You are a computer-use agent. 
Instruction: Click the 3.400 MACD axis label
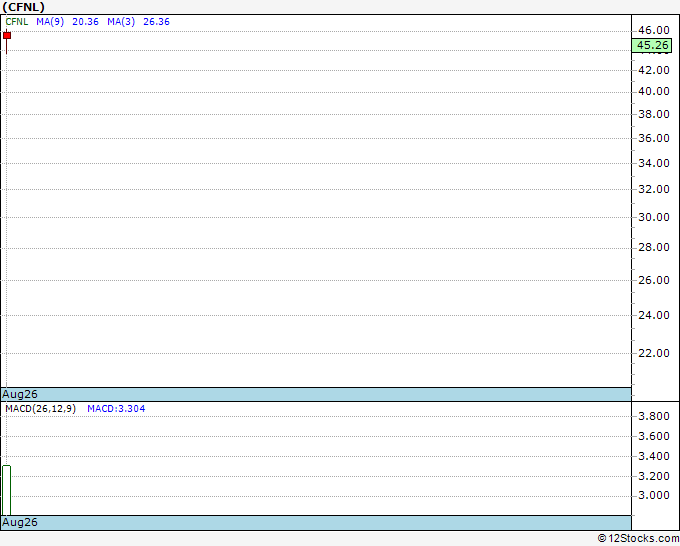(654, 456)
